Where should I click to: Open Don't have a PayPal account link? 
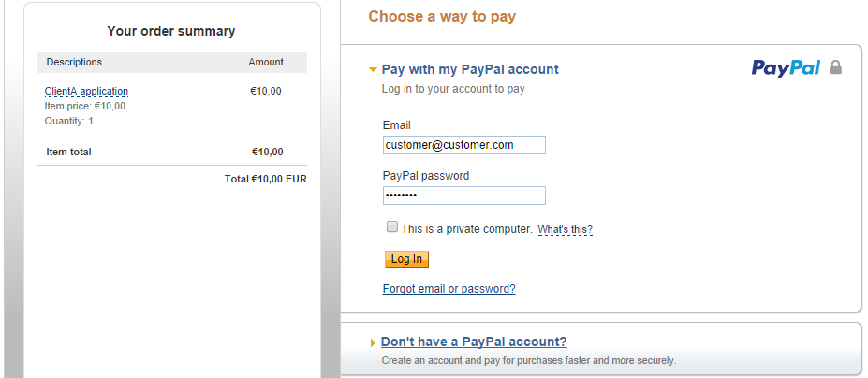[x=474, y=342]
